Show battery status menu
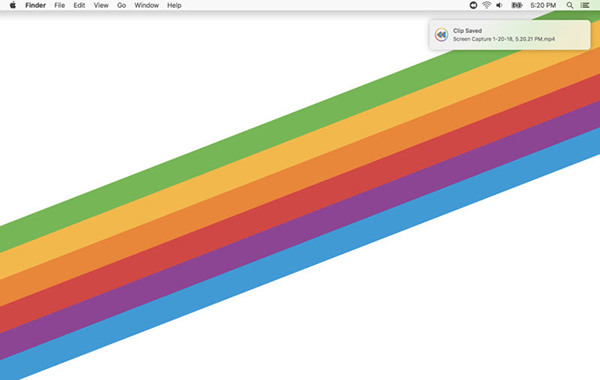Viewport: 600px width, 380px height. (x=517, y=5)
